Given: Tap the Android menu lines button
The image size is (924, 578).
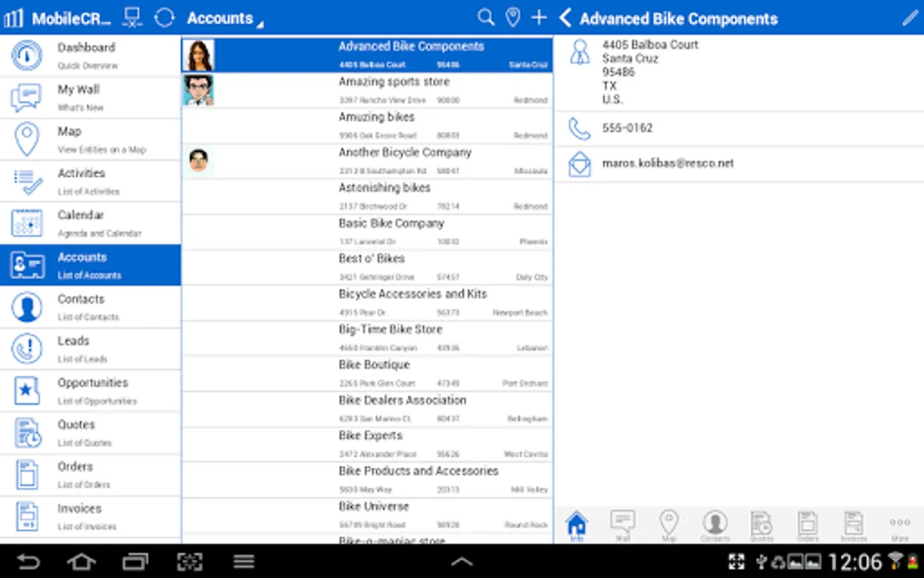Looking at the screenshot, I should (243, 562).
